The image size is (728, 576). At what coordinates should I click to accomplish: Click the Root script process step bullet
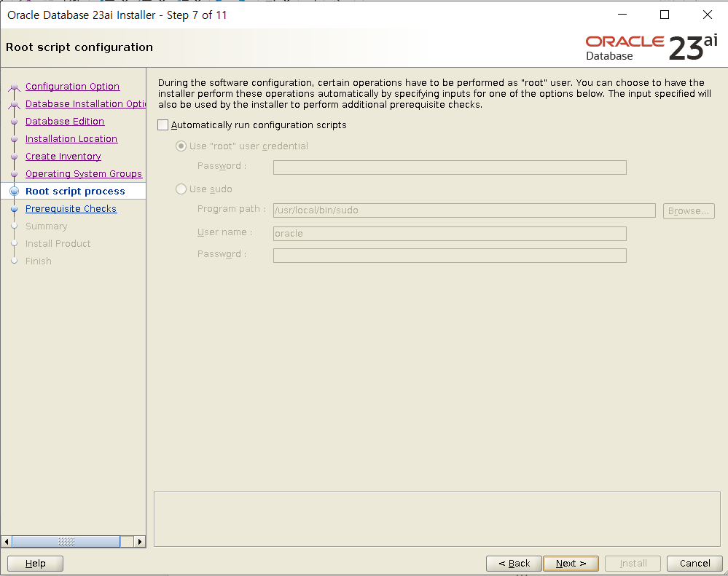(x=15, y=191)
